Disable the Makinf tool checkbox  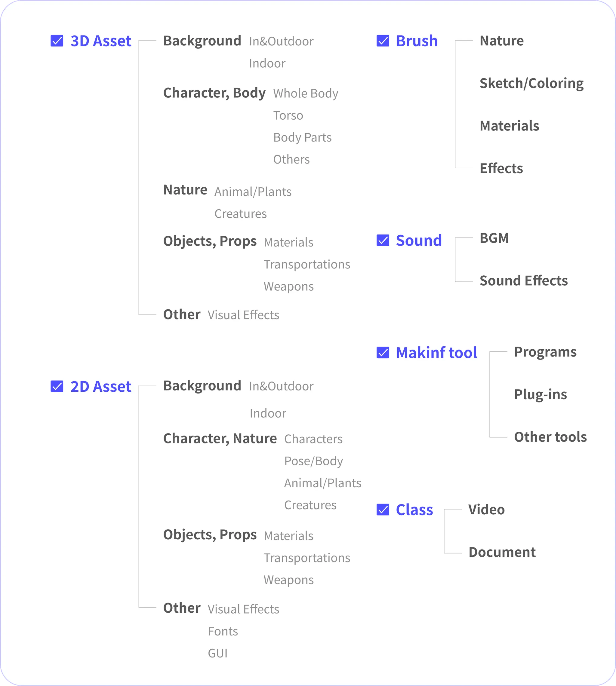tap(383, 353)
